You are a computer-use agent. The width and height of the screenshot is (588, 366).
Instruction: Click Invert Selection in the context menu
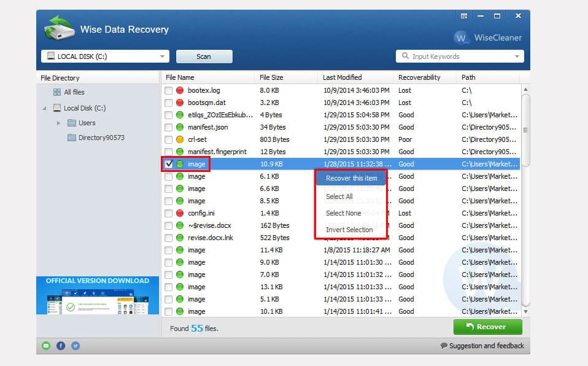pos(349,230)
